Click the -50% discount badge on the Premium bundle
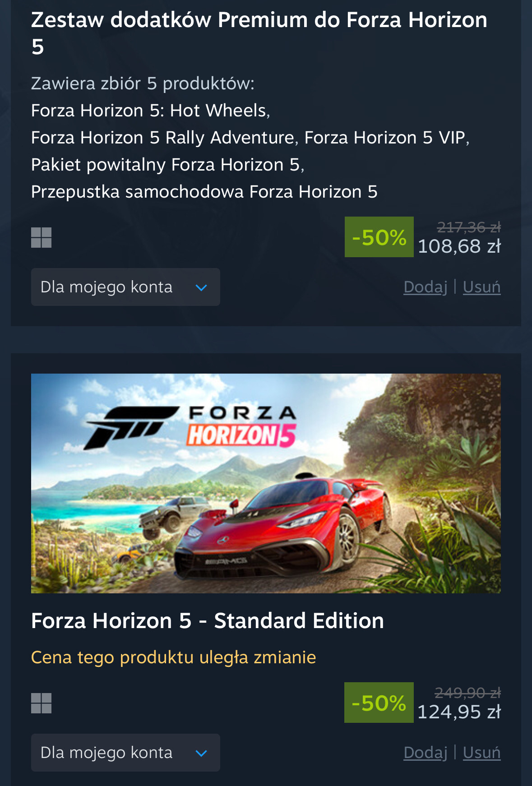532x786 pixels. pyautogui.click(x=379, y=237)
